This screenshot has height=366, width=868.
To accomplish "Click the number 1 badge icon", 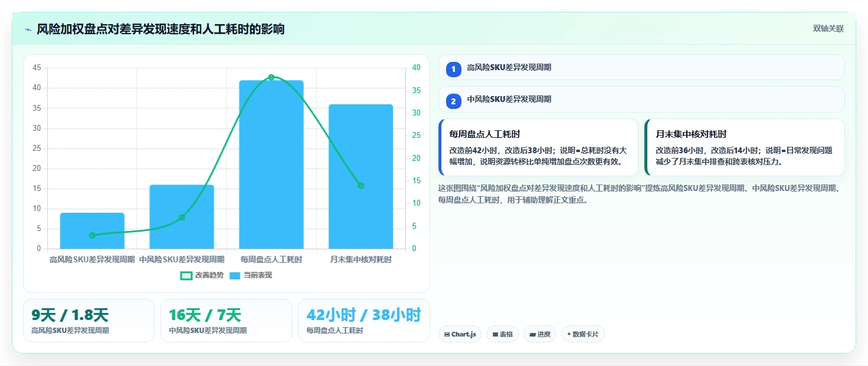I will tap(453, 70).
